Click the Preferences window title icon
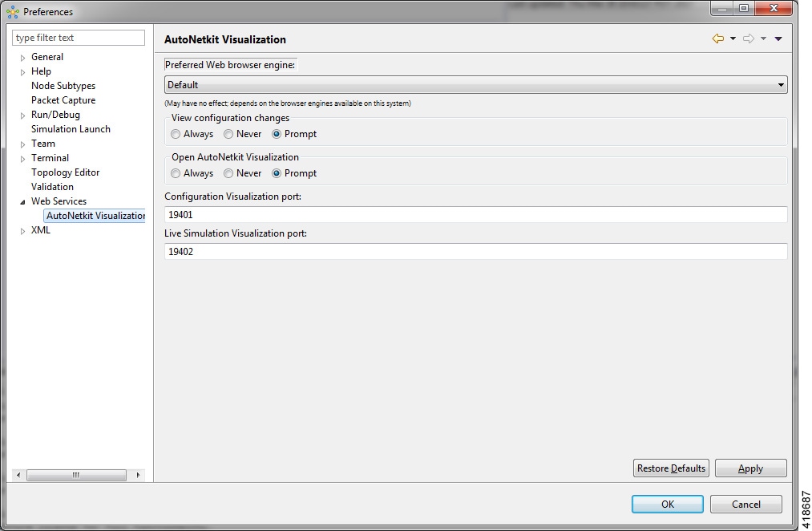This screenshot has width=812, height=531. pyautogui.click(x=13, y=11)
